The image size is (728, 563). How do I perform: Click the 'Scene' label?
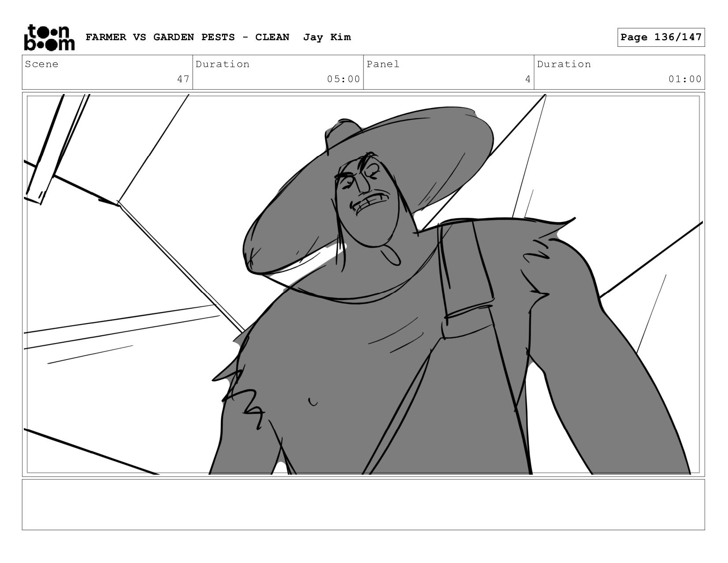(41, 64)
